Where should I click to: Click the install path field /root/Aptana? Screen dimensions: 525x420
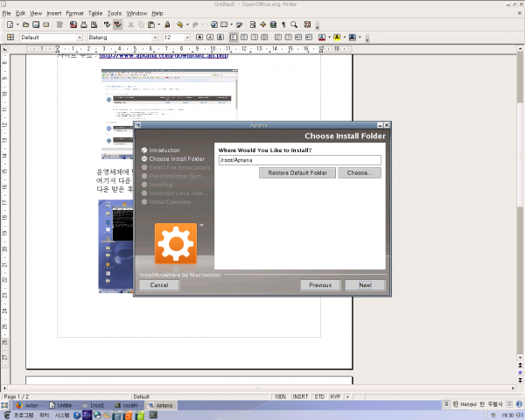[299, 160]
